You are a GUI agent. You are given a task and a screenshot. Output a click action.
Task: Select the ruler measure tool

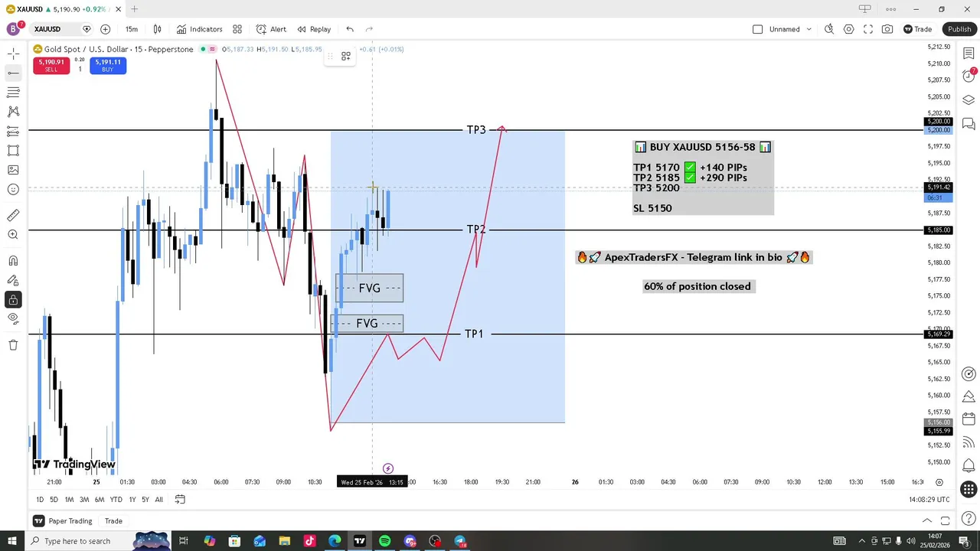pyautogui.click(x=13, y=216)
